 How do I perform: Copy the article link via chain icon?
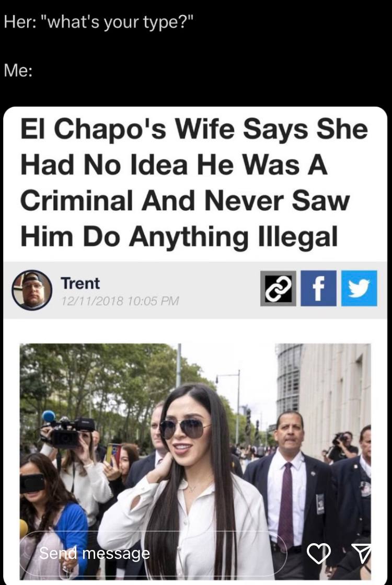pyautogui.click(x=278, y=289)
